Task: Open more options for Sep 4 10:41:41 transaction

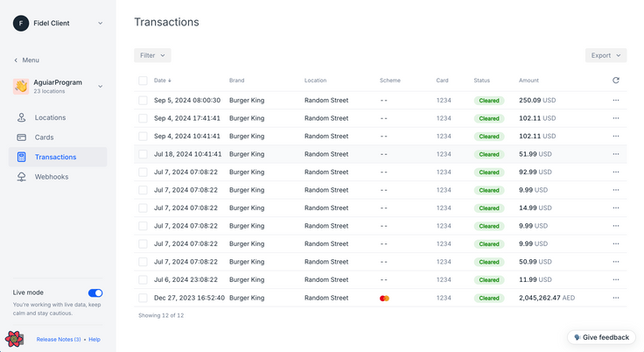Action: click(x=616, y=136)
